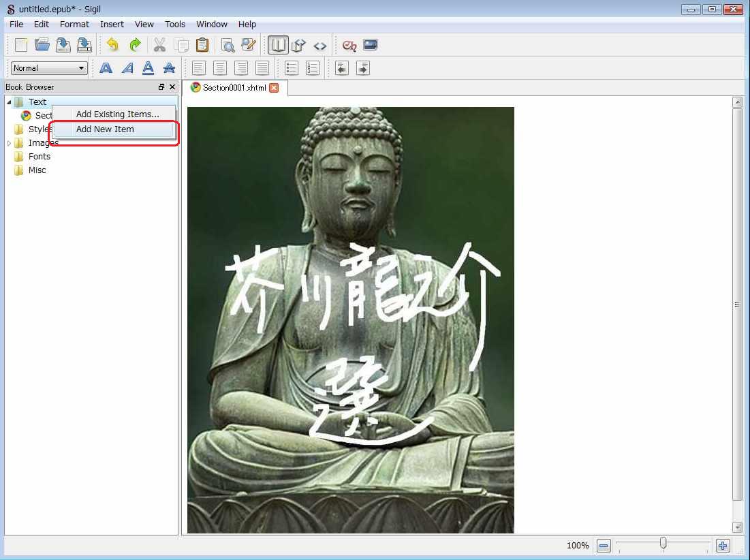Apply strikethrough text formatting

tap(169, 68)
